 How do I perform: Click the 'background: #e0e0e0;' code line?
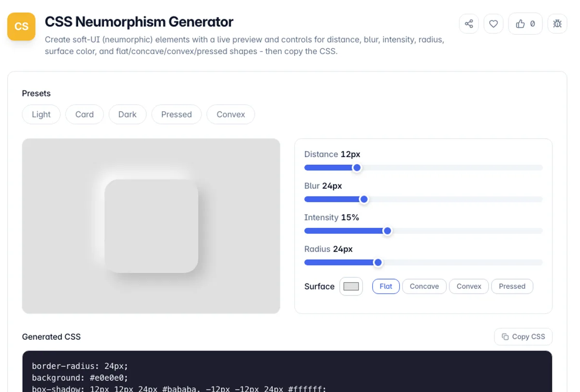pyautogui.click(x=80, y=378)
